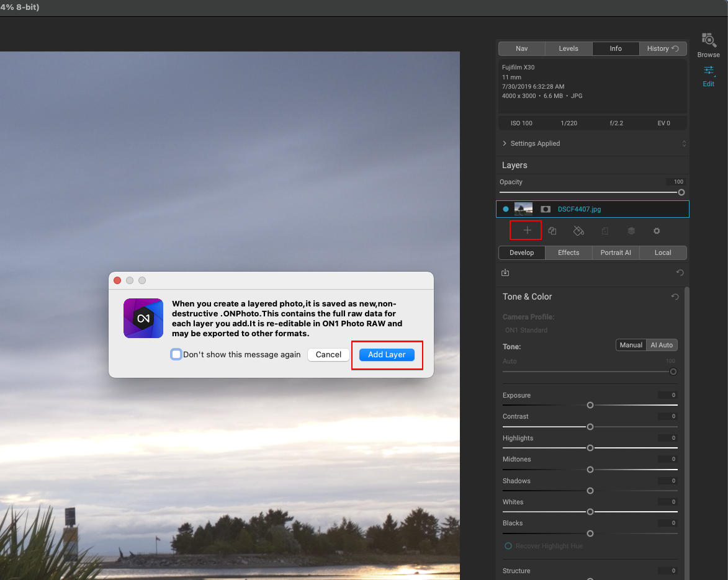Image resolution: width=728 pixels, height=580 pixels.
Task: Click Cancel in the dialog
Action: coord(328,354)
